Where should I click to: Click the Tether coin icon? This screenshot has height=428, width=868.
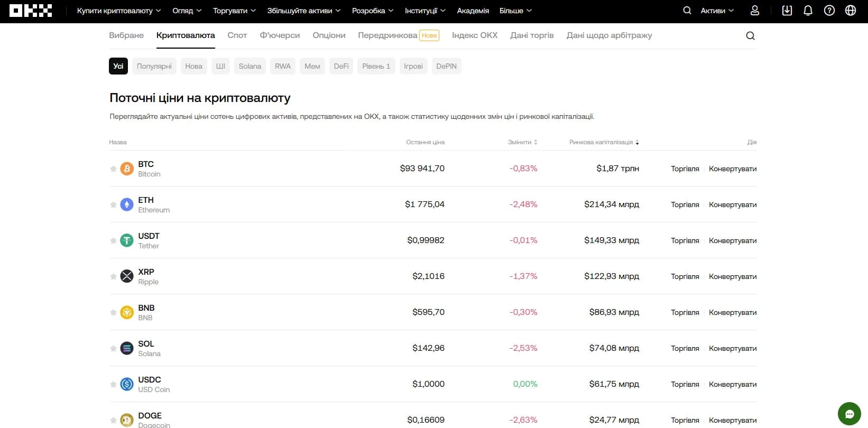pos(127,240)
